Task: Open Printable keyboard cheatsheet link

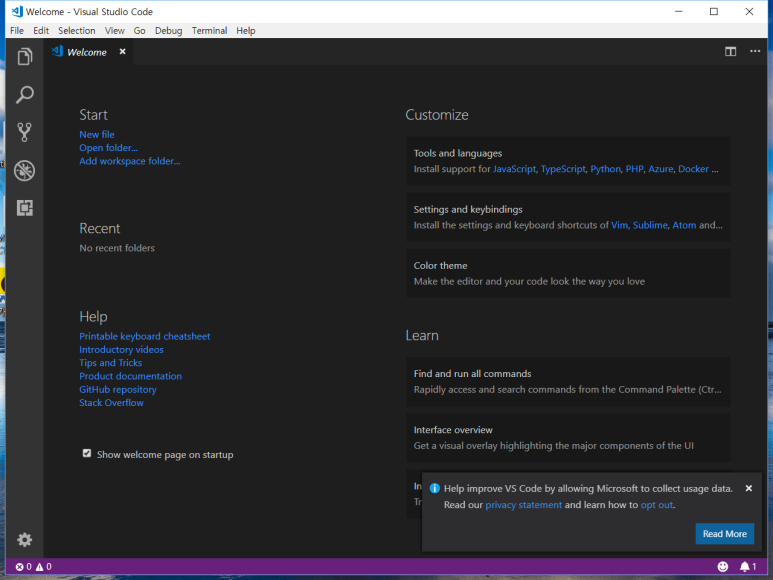Action: click(x=144, y=336)
